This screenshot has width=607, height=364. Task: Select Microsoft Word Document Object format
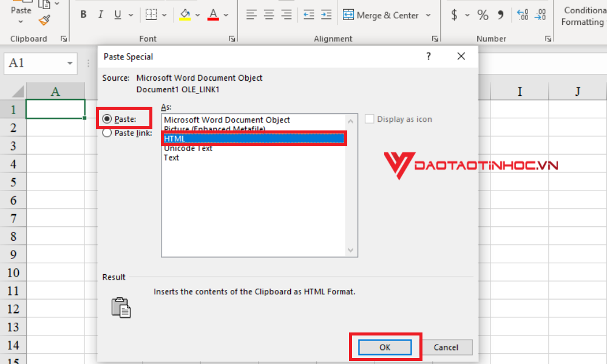click(227, 120)
